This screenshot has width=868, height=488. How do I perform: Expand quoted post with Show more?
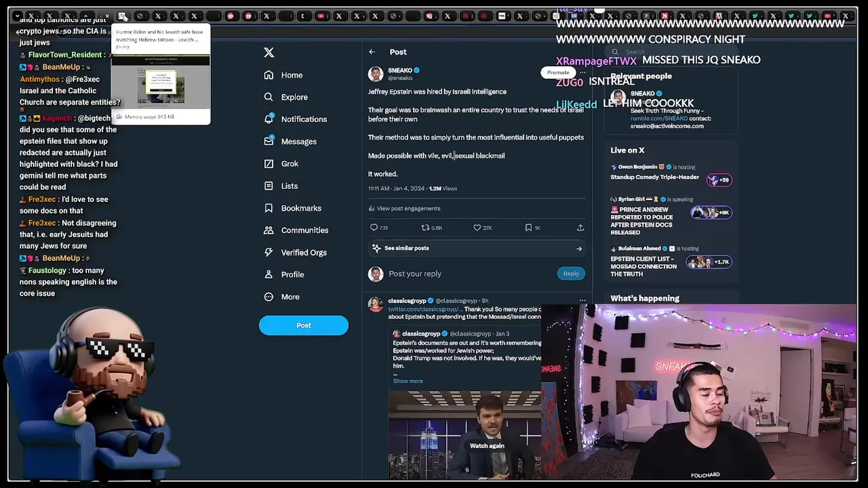[x=408, y=381]
